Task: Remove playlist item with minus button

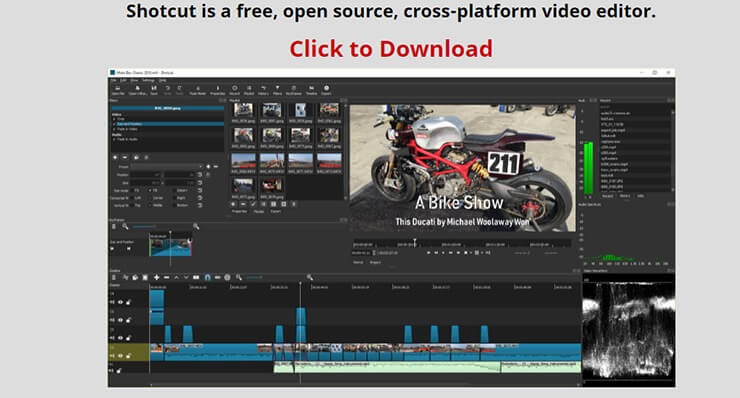Action: point(243,204)
